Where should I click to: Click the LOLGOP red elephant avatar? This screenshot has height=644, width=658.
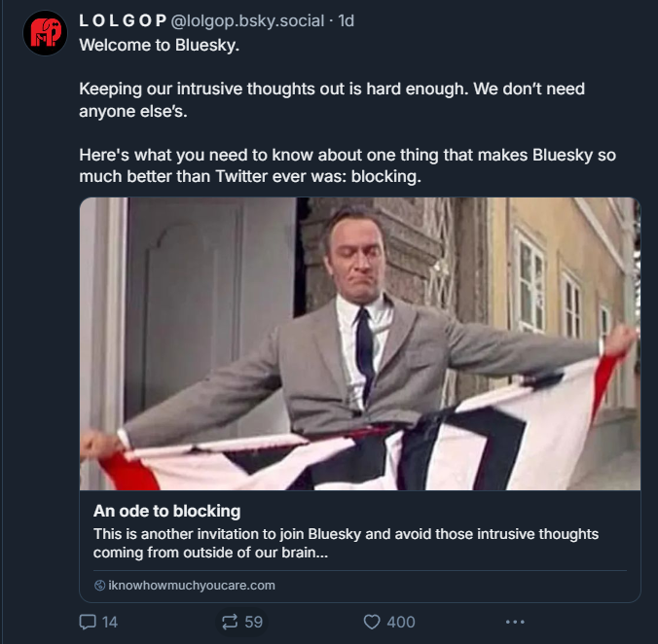pyautogui.click(x=44, y=33)
